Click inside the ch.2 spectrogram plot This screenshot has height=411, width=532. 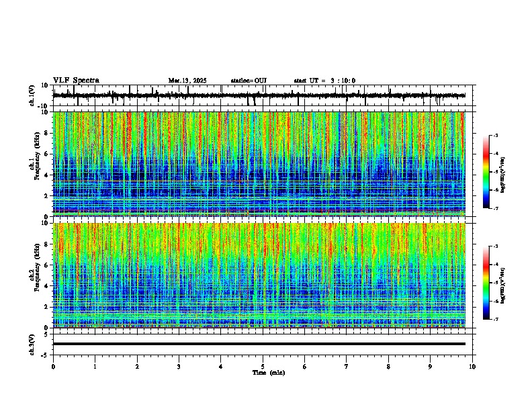point(259,275)
